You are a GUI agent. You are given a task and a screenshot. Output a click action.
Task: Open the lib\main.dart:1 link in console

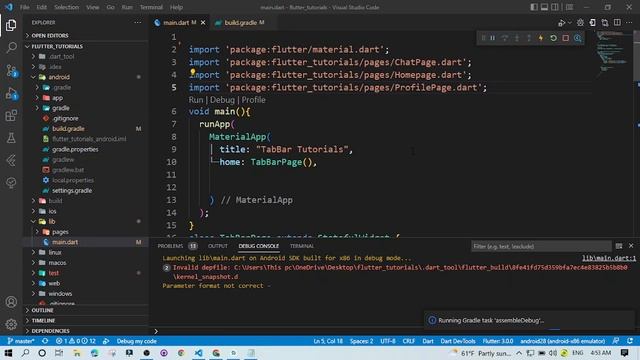[609, 258]
